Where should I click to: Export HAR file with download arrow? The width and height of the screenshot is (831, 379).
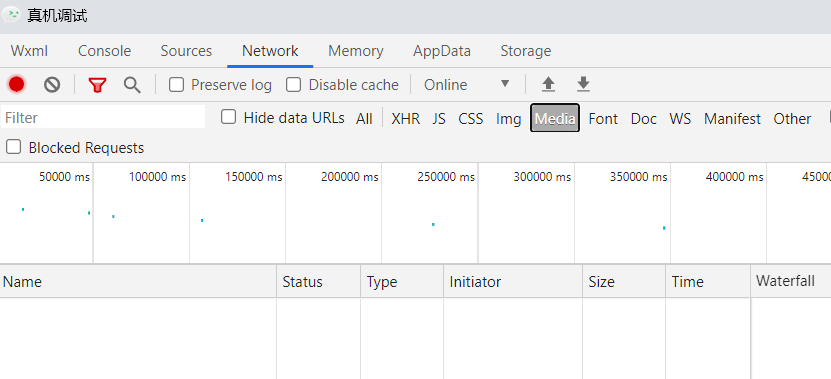583,84
